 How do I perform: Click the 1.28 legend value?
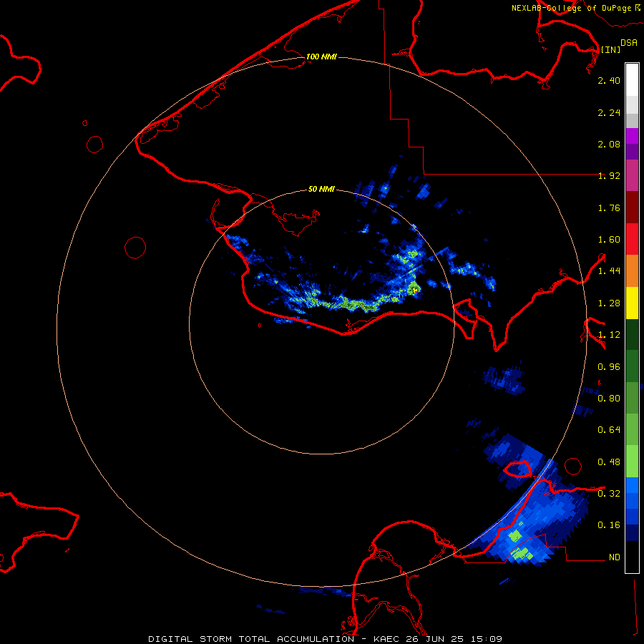609,303
